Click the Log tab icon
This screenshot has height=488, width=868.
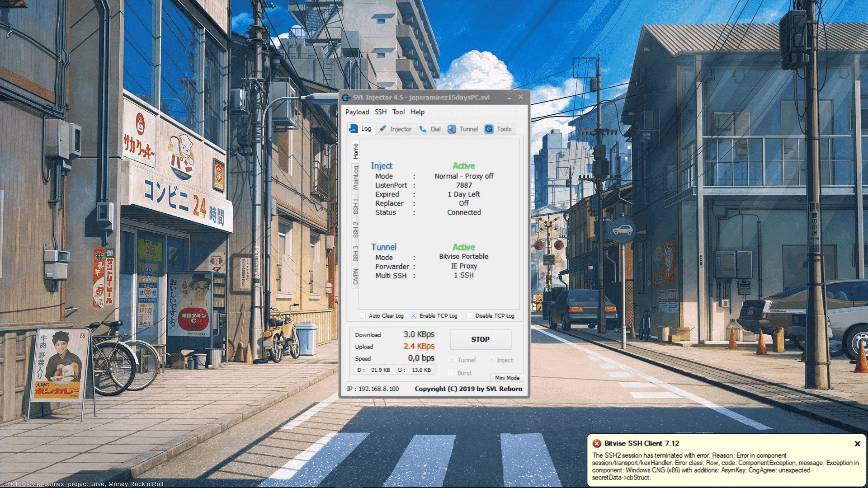click(x=353, y=129)
